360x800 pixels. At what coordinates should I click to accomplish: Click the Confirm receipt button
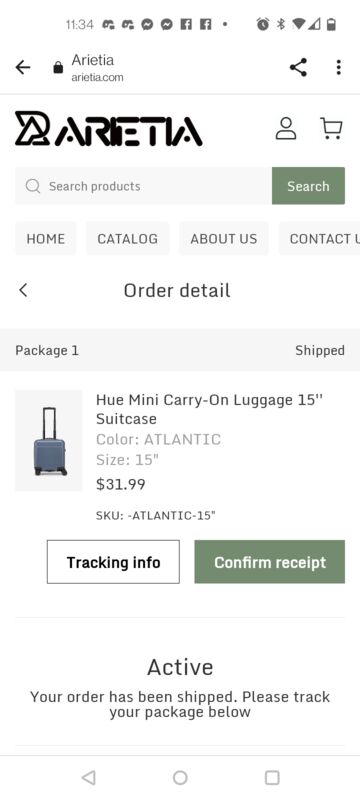[x=270, y=562]
